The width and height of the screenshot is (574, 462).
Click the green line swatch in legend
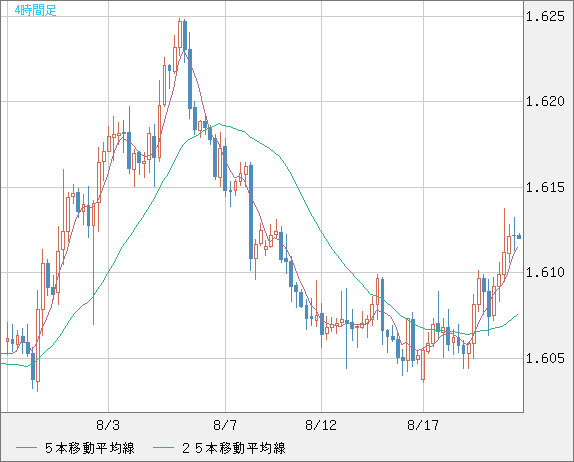pos(163,448)
